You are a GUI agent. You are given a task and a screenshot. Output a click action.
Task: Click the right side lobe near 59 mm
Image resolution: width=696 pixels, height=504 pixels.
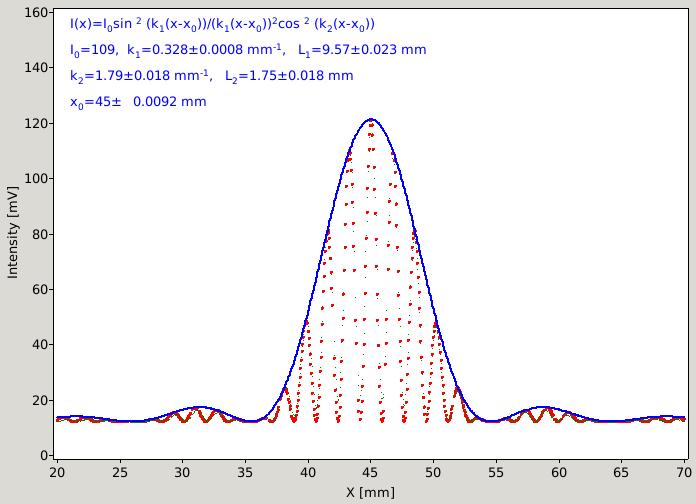pos(545,407)
